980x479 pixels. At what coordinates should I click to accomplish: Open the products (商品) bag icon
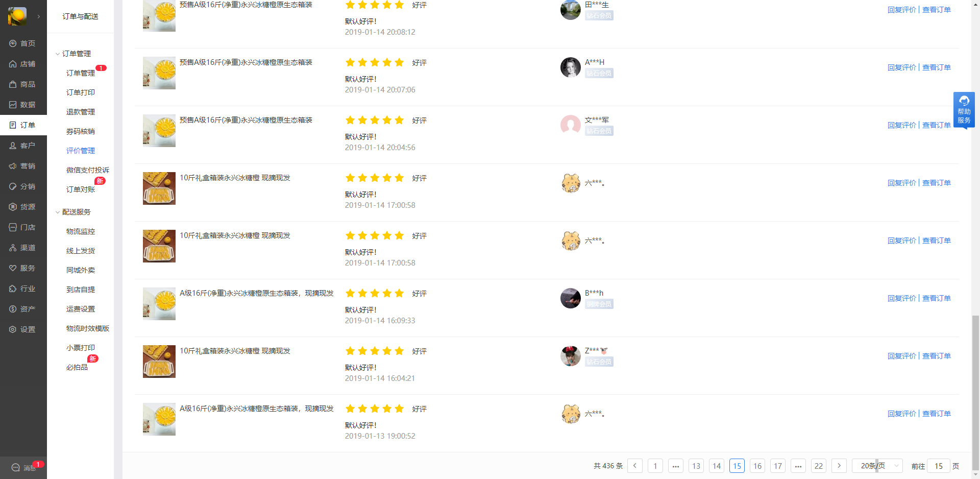(13, 84)
